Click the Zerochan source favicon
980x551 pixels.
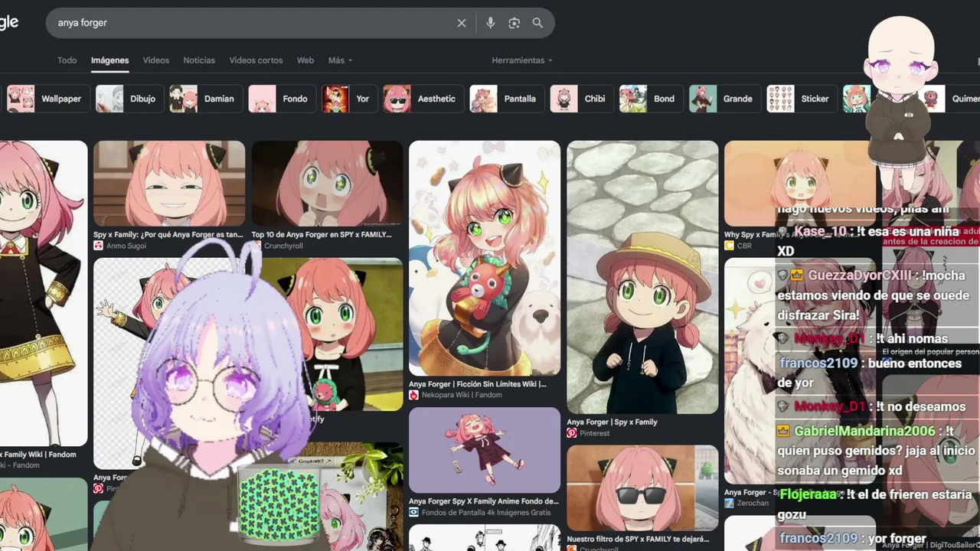point(729,503)
